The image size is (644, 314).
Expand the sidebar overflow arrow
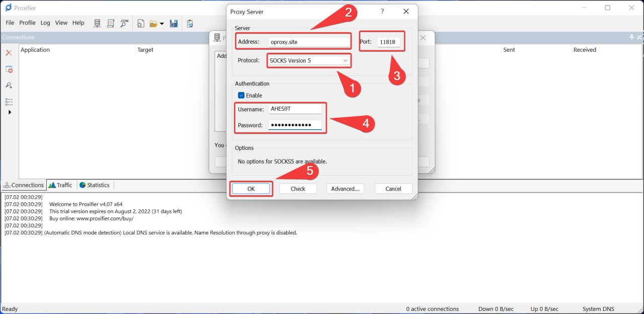(10, 112)
